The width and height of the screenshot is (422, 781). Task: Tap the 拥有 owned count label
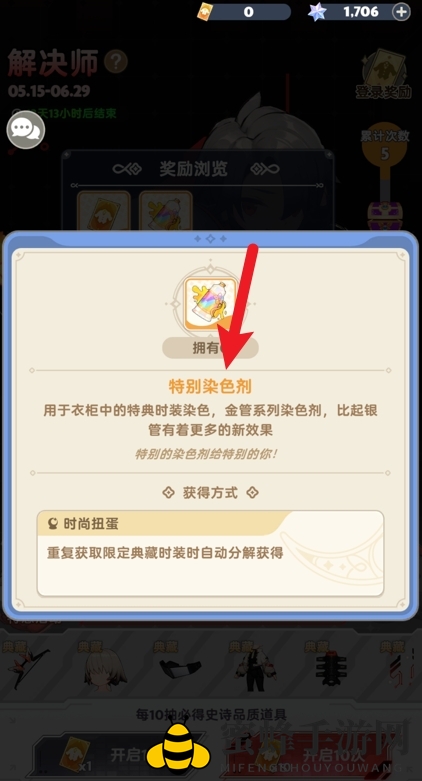(x=210, y=348)
